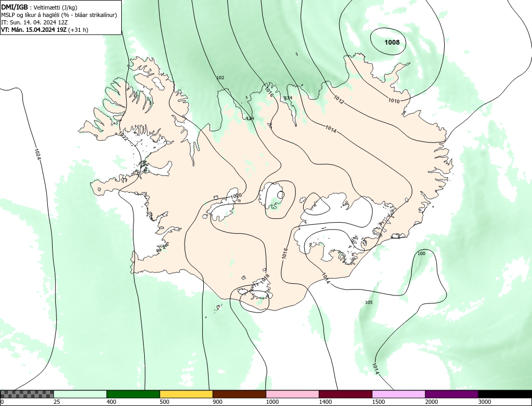Screen dimensions: 532x406
Task: Click the legend scale value 25
Action: (x=56, y=402)
